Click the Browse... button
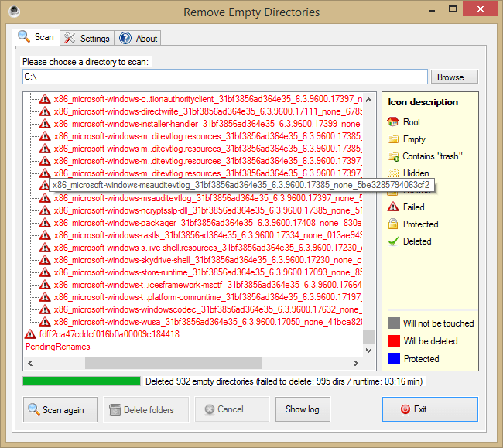503x448 pixels. click(454, 77)
